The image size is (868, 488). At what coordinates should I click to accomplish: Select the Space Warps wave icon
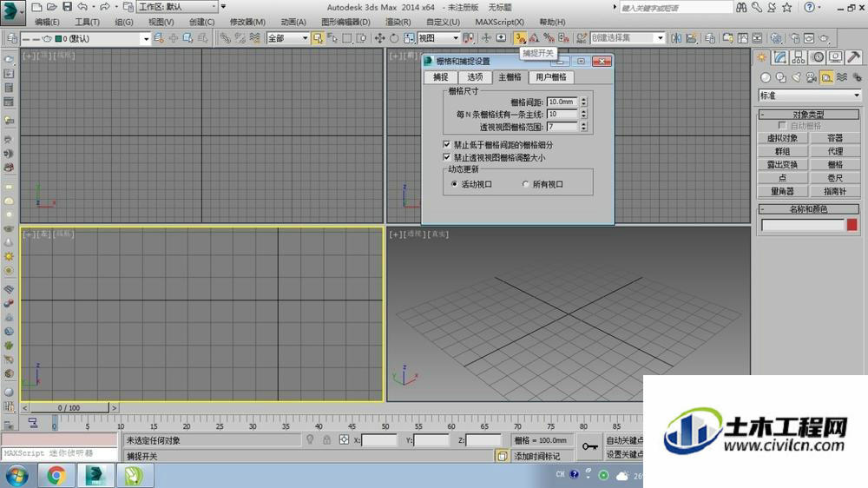point(842,77)
